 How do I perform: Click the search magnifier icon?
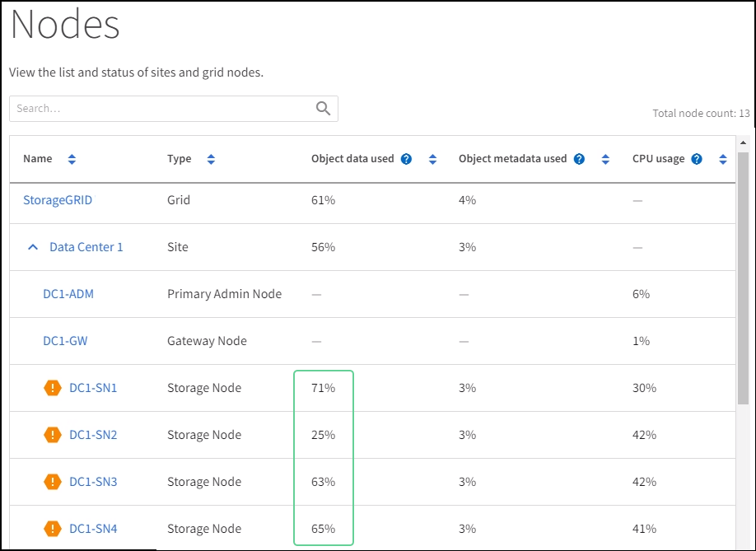pos(323,109)
